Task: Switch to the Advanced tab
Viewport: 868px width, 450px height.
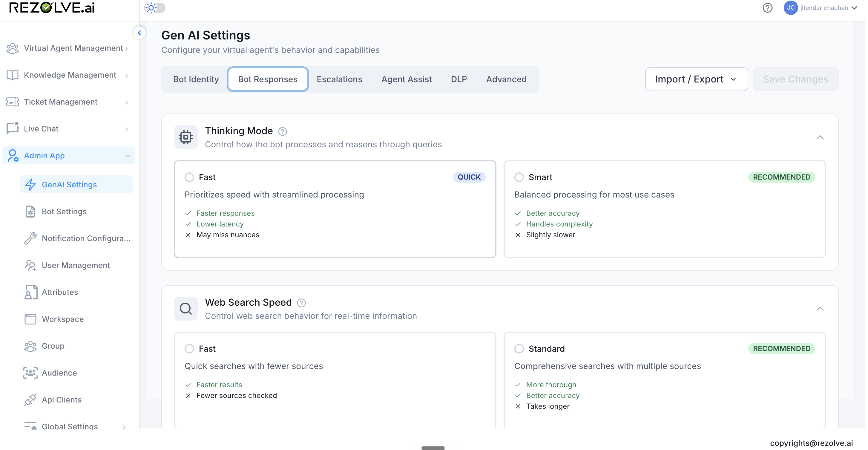Action: pos(506,79)
